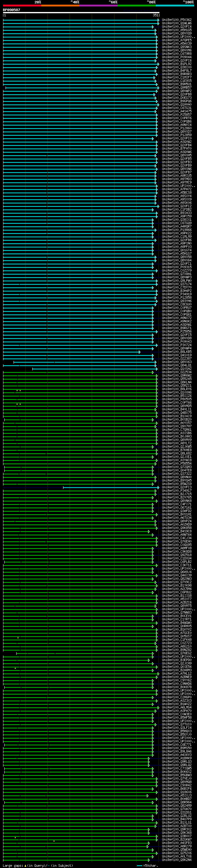Click hit label UniRef100_Q9M857

click(177, 88)
